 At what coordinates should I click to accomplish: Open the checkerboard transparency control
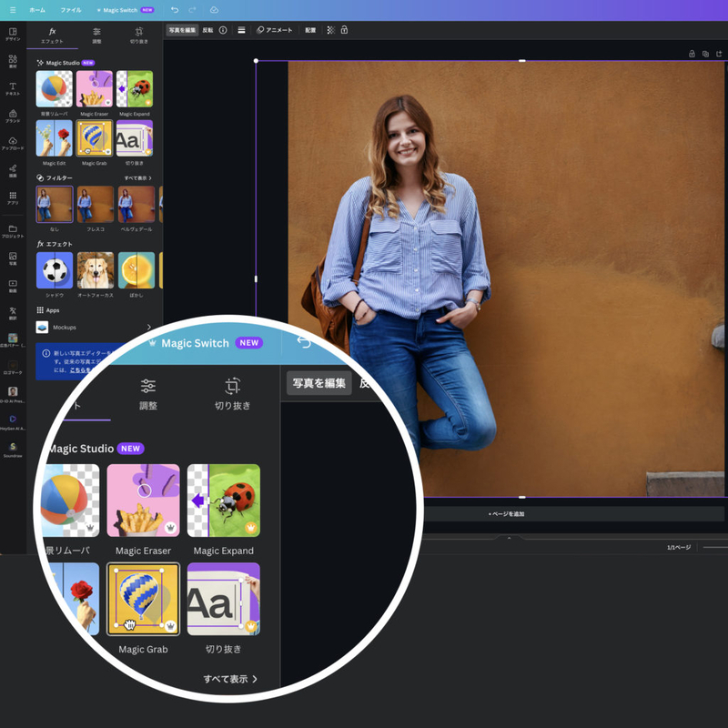[330, 30]
